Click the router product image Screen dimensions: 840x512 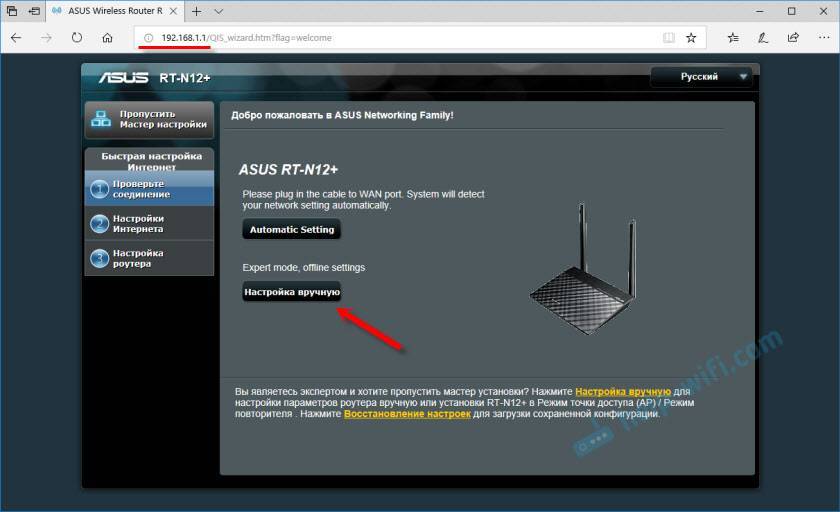click(x=584, y=269)
